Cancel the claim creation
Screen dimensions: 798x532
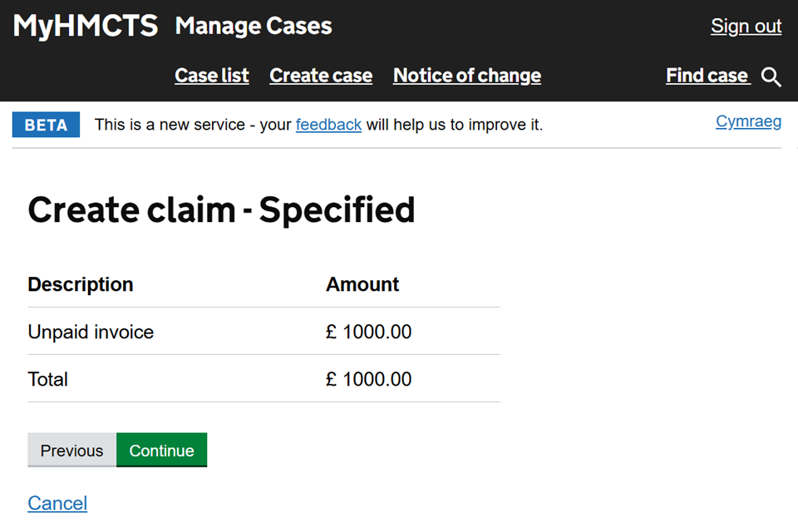(x=57, y=503)
